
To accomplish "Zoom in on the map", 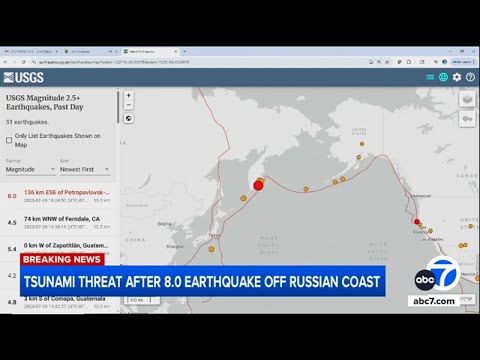I will 129,95.
